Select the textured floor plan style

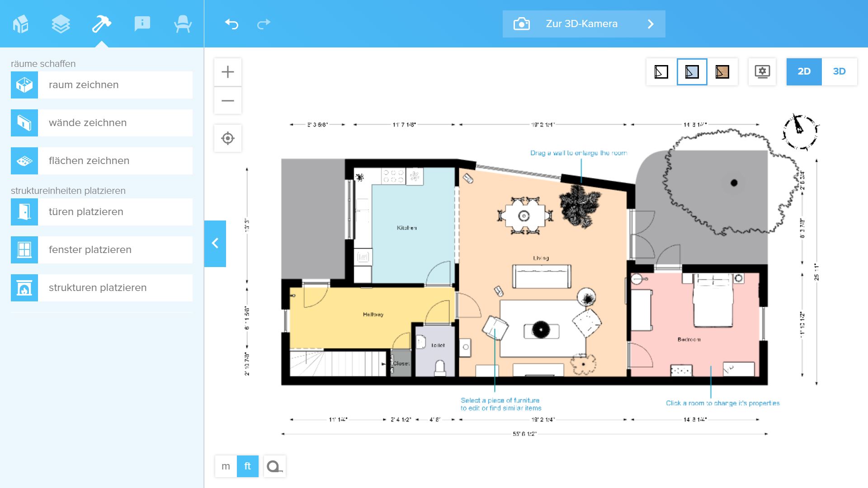coord(722,71)
